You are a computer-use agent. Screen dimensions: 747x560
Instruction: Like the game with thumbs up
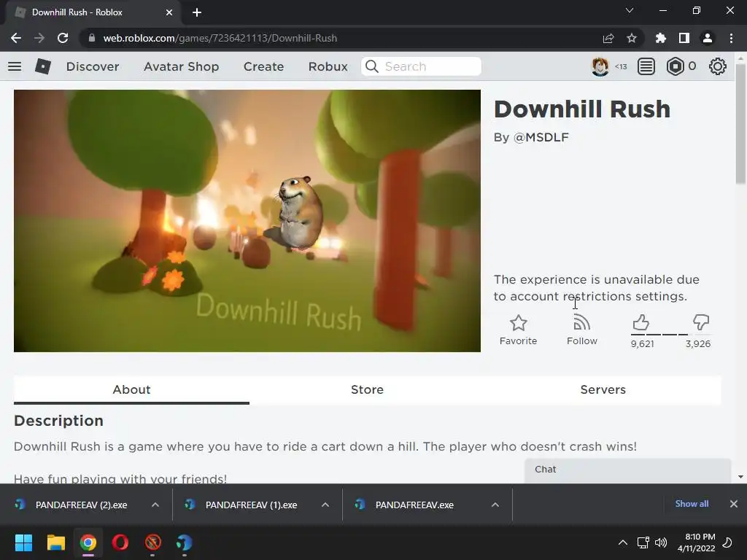point(640,322)
